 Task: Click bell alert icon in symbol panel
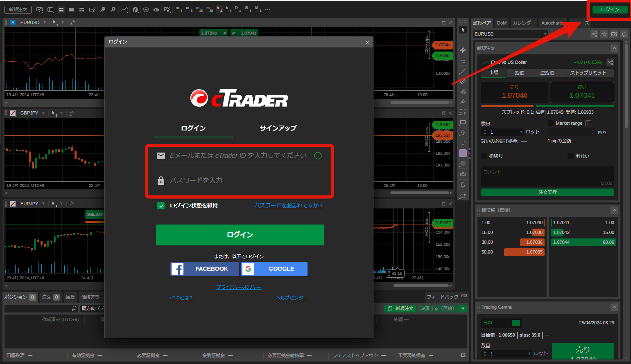(x=624, y=34)
